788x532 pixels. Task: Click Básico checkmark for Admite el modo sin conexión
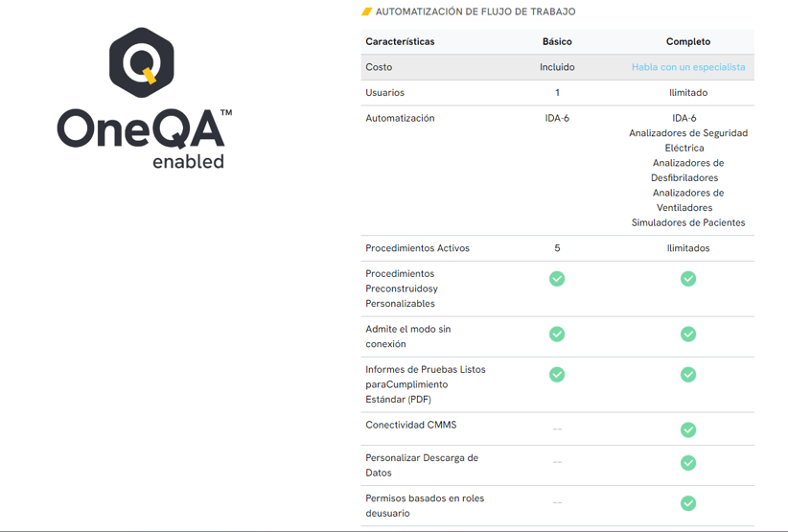coord(557,335)
